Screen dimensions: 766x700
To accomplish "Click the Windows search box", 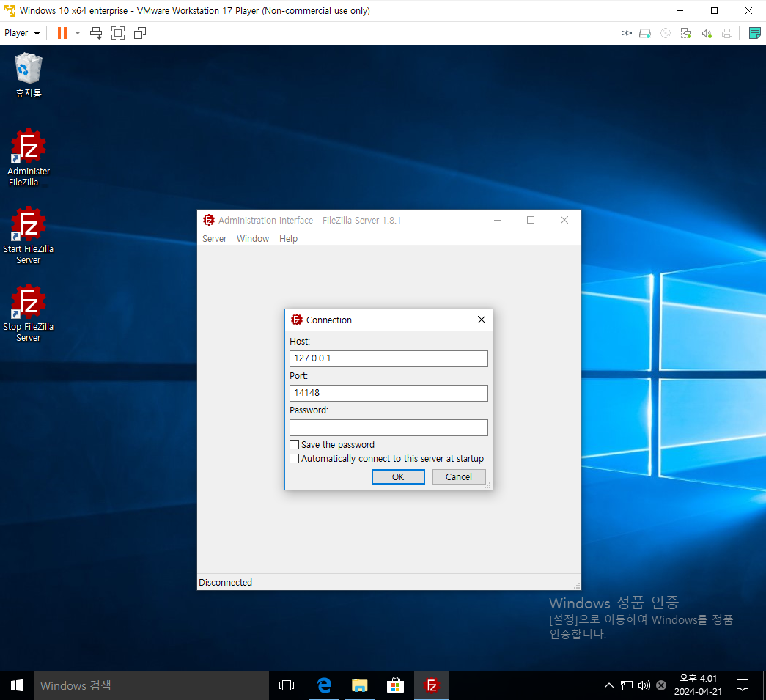I will pyautogui.click(x=152, y=685).
